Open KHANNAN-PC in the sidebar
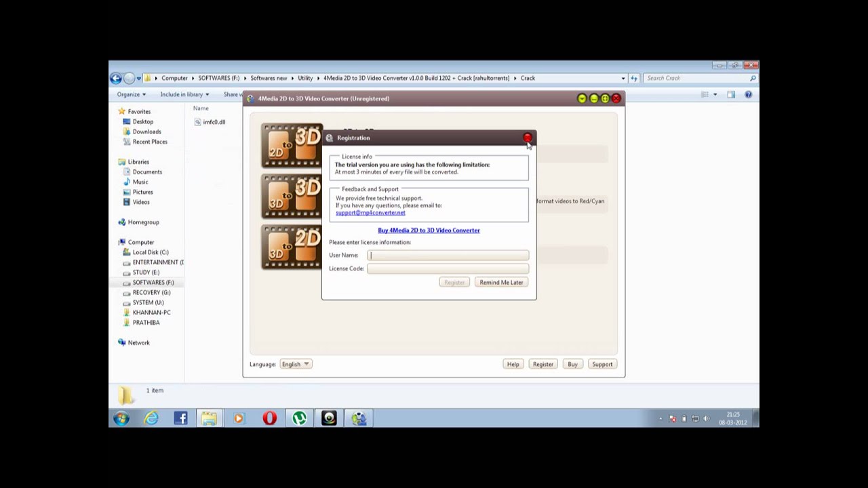The height and width of the screenshot is (488, 868). 151,313
